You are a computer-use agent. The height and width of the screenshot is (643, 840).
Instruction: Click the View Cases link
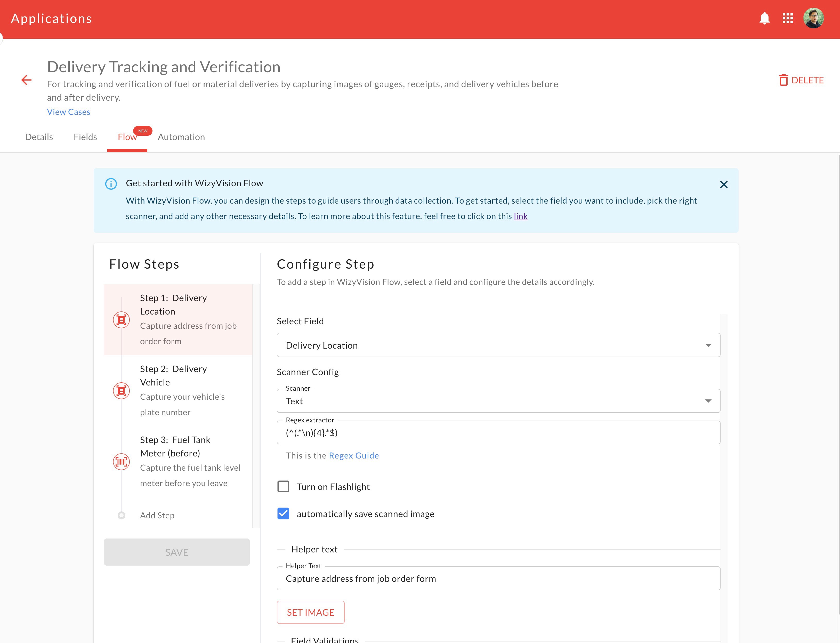point(69,112)
